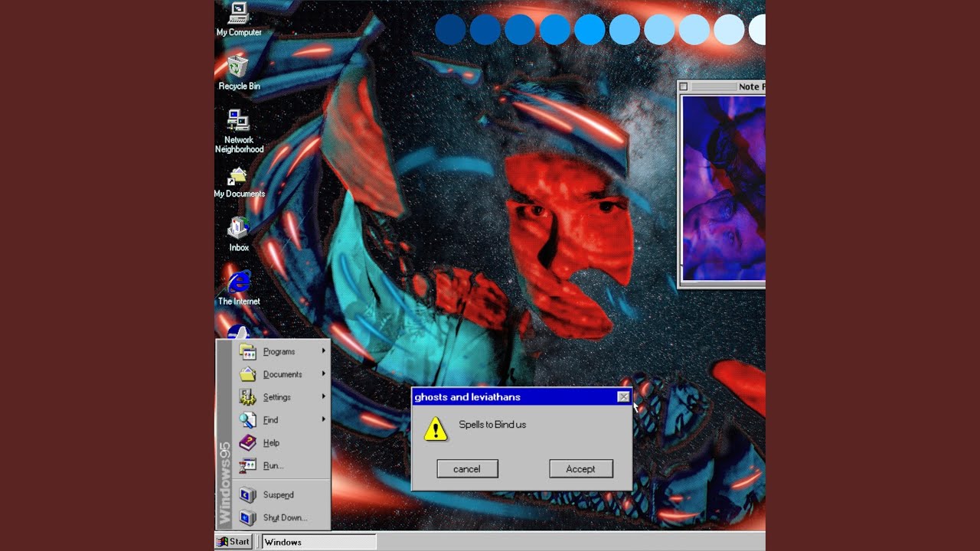Expand the Programs submenu arrow

point(324,351)
